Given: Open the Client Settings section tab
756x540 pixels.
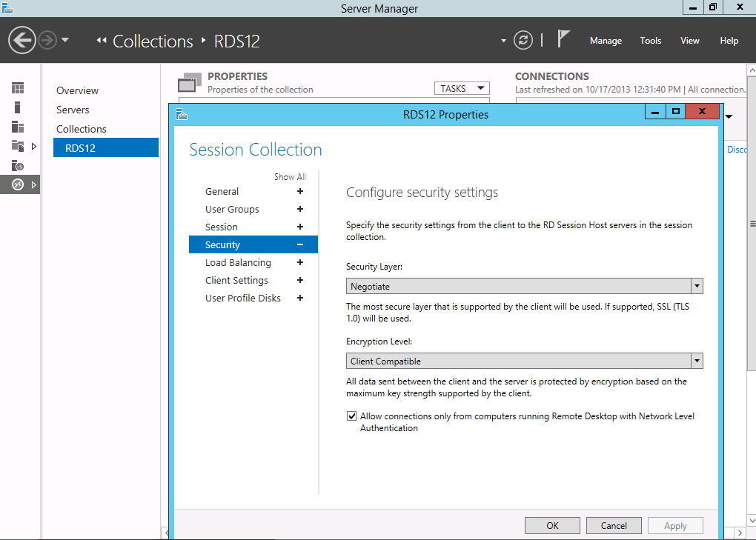Looking at the screenshot, I should (236, 280).
